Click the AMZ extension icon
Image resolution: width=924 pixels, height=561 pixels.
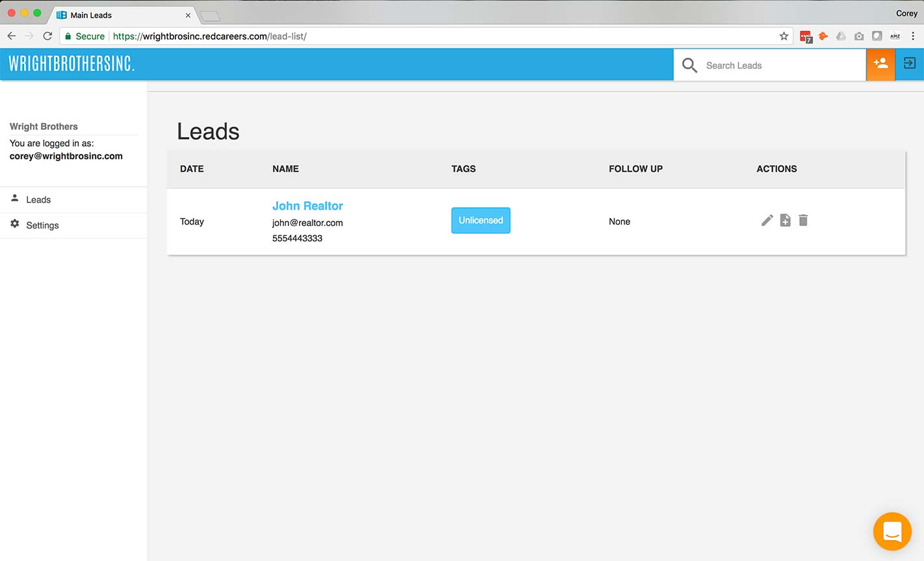[895, 36]
